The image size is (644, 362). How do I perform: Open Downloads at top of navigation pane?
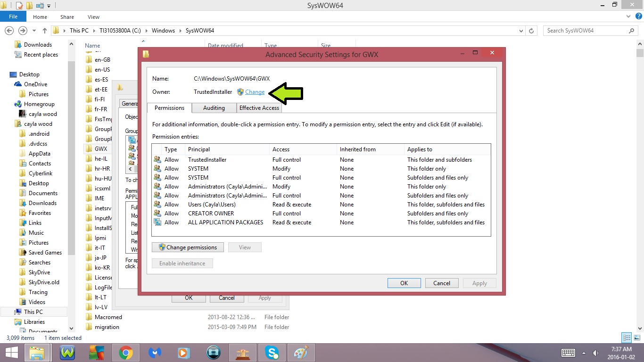coord(38,45)
